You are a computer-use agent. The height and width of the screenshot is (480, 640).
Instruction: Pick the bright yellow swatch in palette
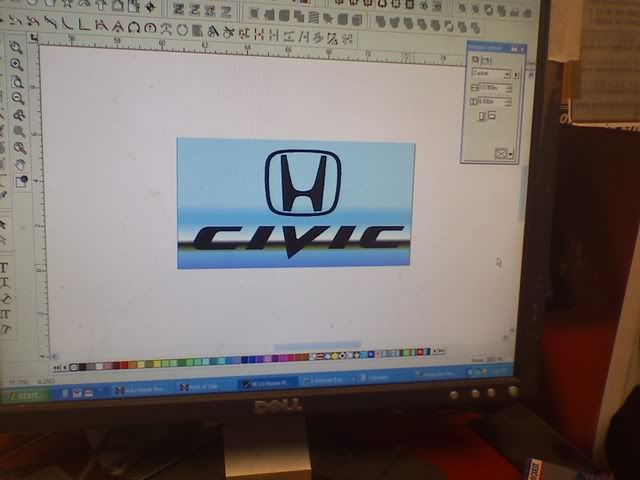click(x=157, y=363)
